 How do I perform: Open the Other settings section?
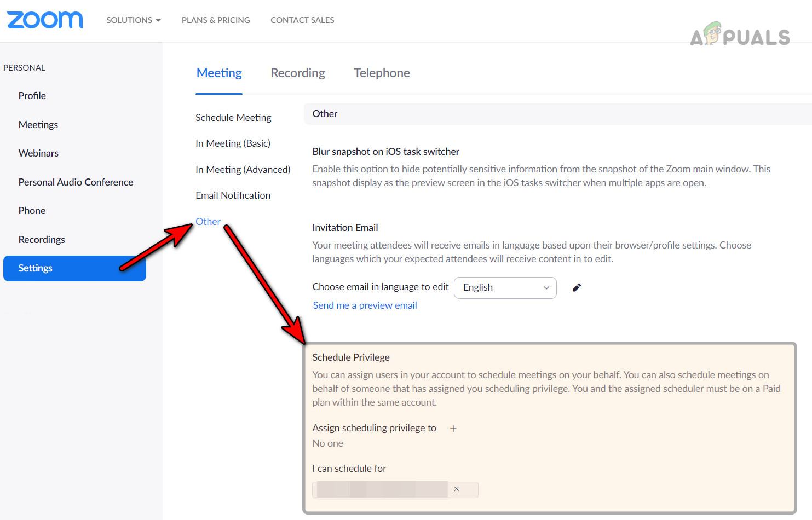pos(208,221)
